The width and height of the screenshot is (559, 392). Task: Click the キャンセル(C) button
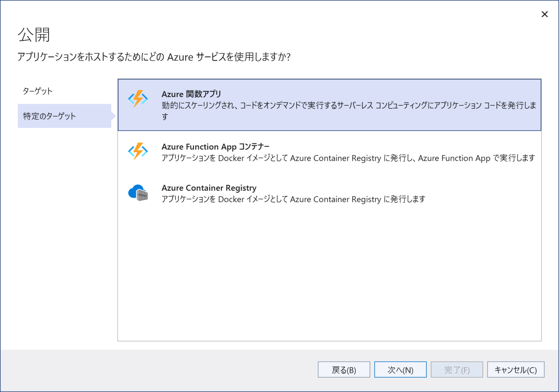[x=516, y=369]
